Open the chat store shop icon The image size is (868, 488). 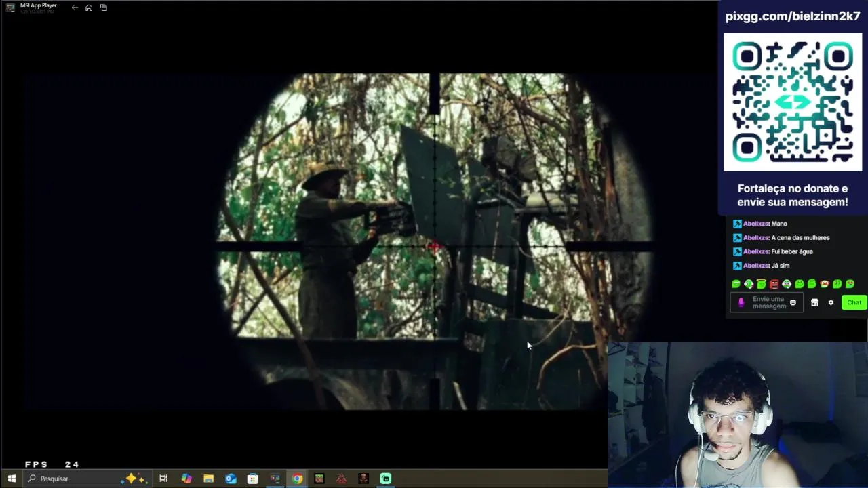point(814,302)
